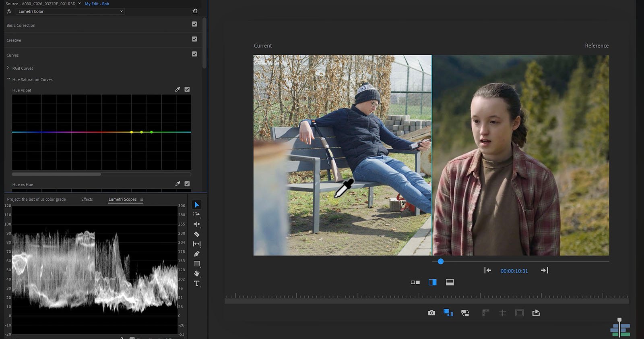
Task: Click the fx badge icon
Action: click(x=9, y=11)
